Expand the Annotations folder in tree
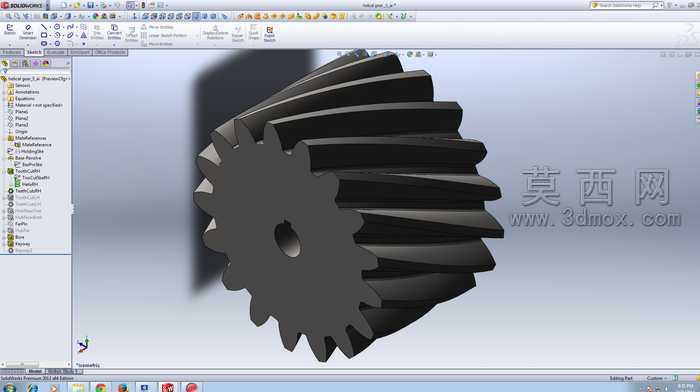The image size is (700, 392). (4, 92)
